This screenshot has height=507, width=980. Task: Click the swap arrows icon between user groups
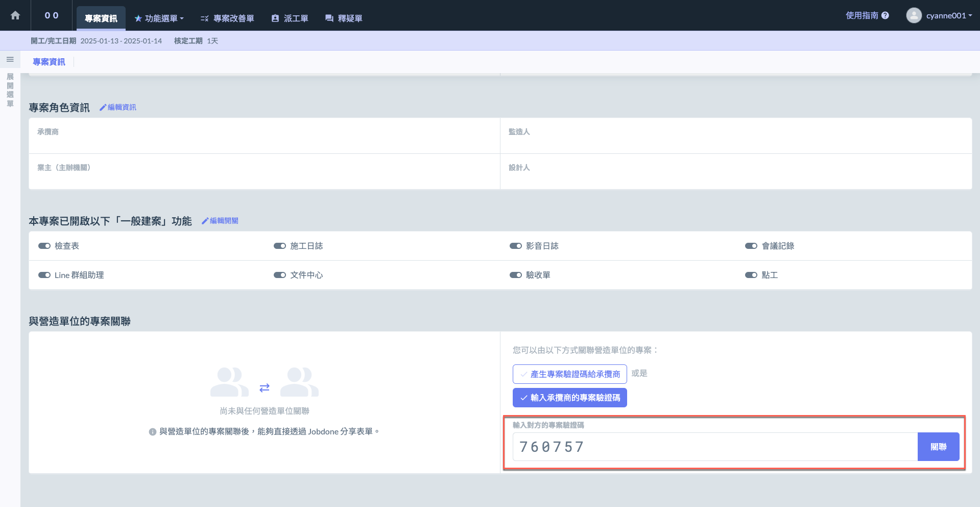point(264,388)
